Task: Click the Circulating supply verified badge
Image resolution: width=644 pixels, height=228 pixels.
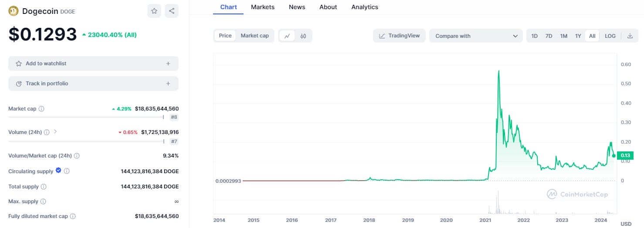Action: [58, 171]
